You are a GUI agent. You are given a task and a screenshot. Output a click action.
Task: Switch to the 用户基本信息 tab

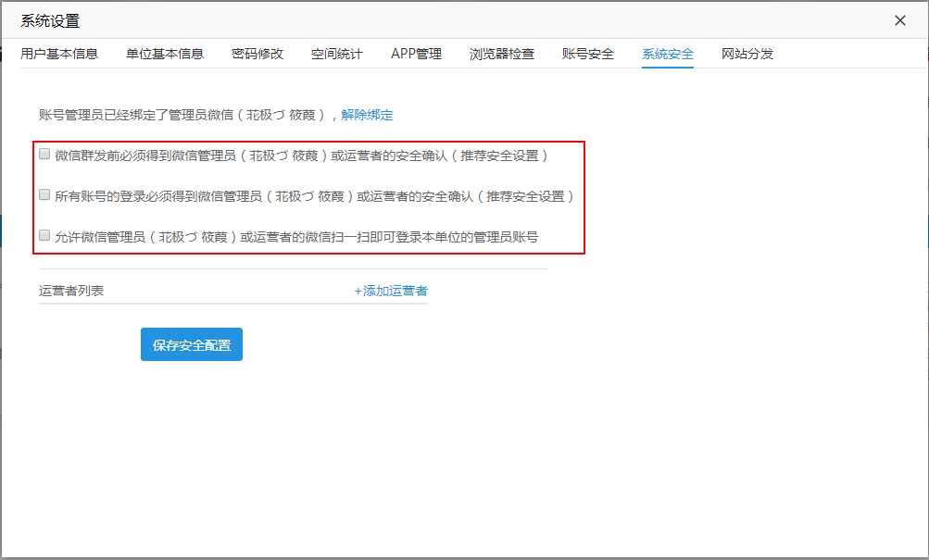point(59,54)
